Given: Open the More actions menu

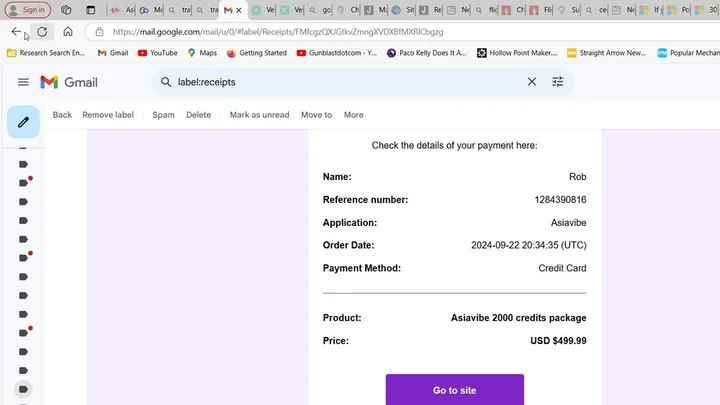Looking at the screenshot, I should point(354,115).
